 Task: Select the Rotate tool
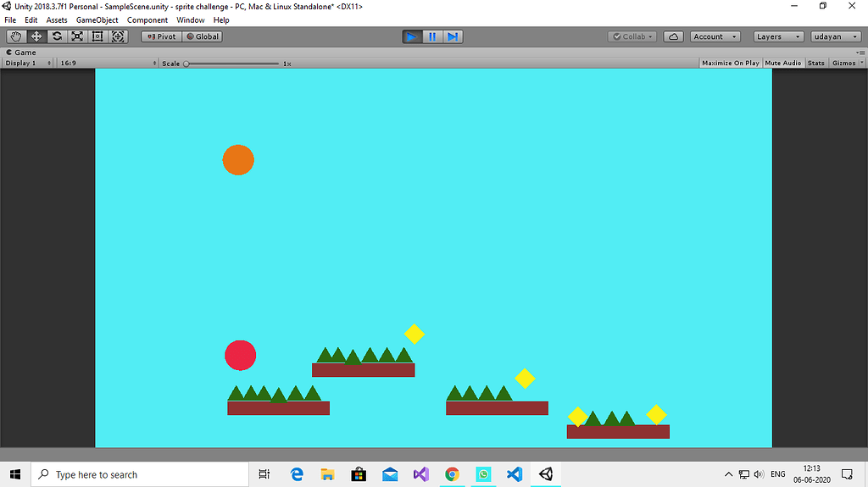click(x=57, y=36)
